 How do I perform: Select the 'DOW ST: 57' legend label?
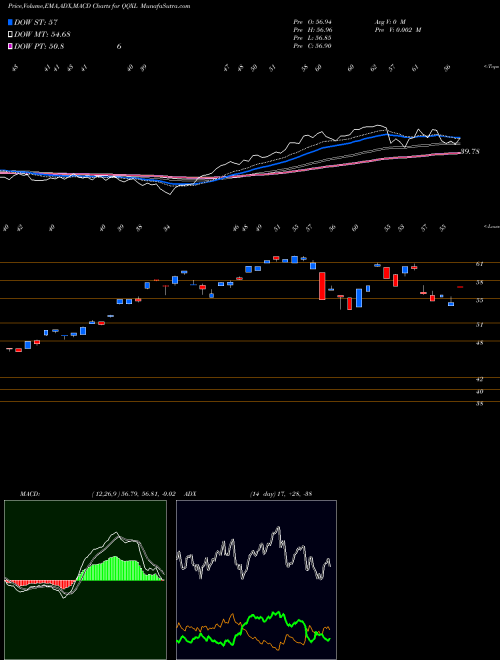tap(34, 22)
